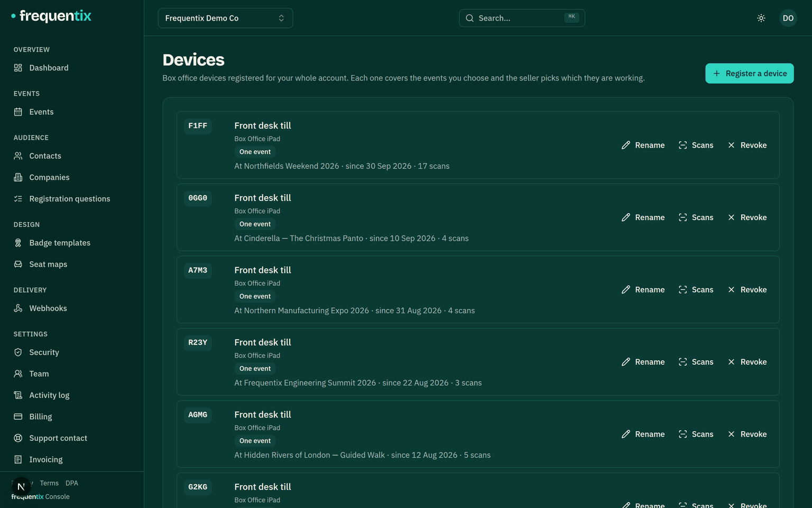Click the Team icon in the sidebar
The width and height of the screenshot is (812, 508).
pyautogui.click(x=18, y=374)
